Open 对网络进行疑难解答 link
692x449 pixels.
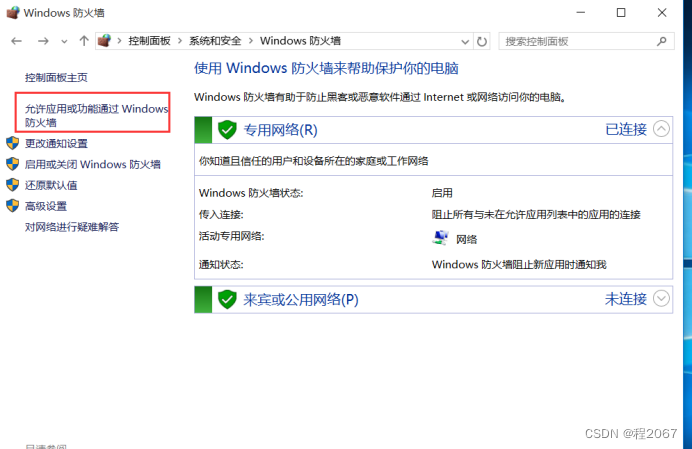coord(72,227)
